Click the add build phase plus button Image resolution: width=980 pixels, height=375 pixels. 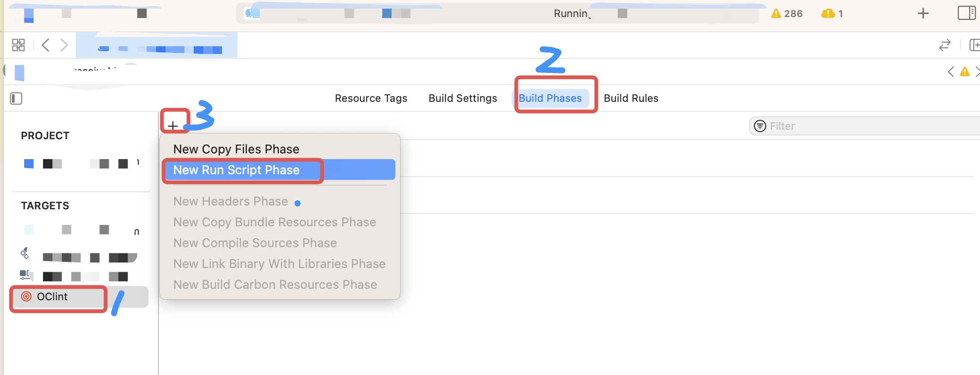coord(173,125)
